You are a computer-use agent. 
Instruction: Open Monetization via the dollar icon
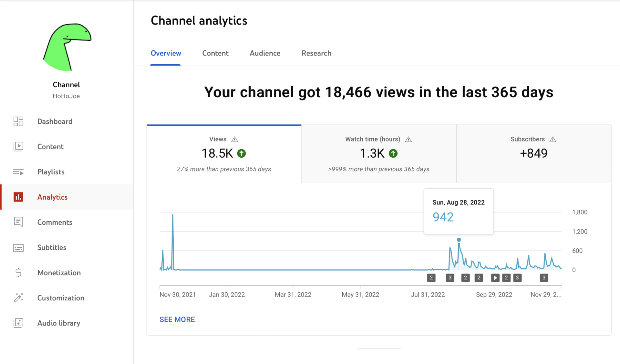(x=18, y=273)
